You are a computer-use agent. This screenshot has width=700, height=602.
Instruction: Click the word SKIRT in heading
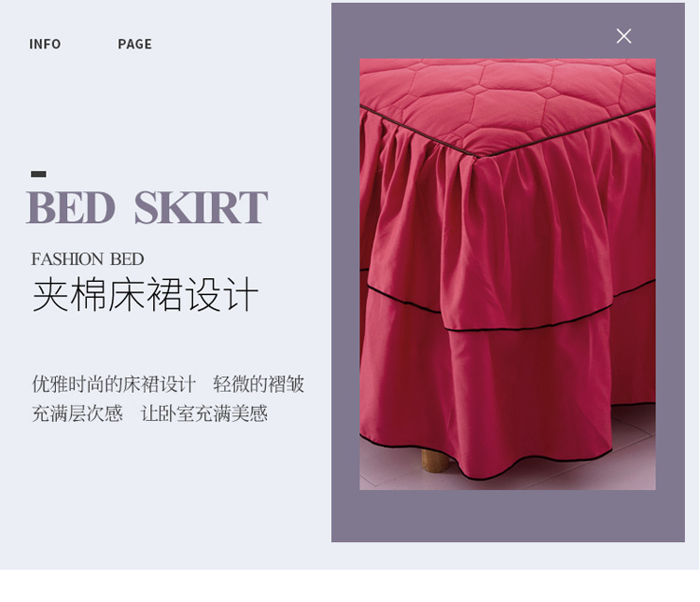tap(201, 207)
